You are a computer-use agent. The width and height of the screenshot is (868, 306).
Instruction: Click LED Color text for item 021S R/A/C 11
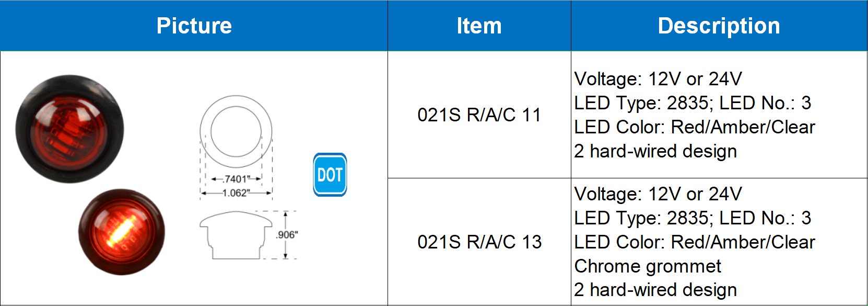click(694, 127)
